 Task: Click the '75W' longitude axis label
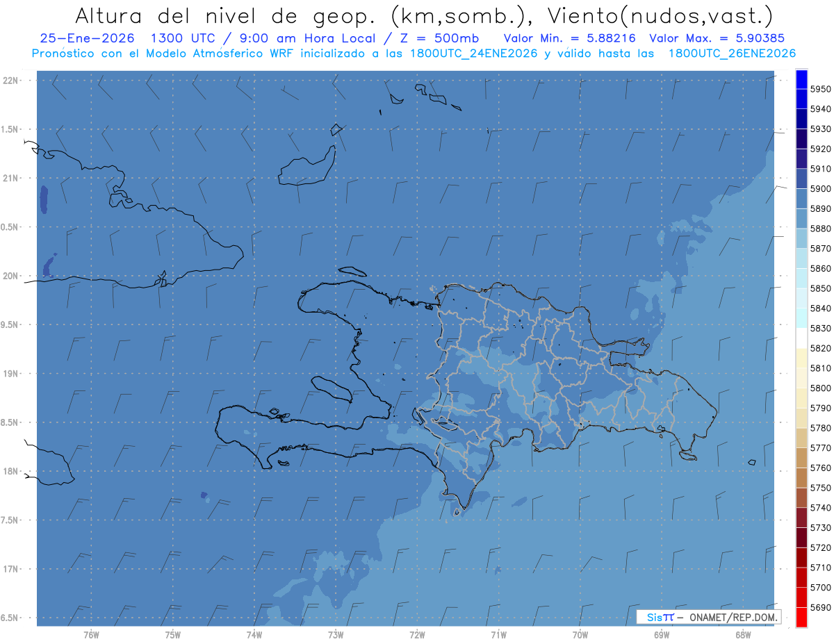pos(172,635)
